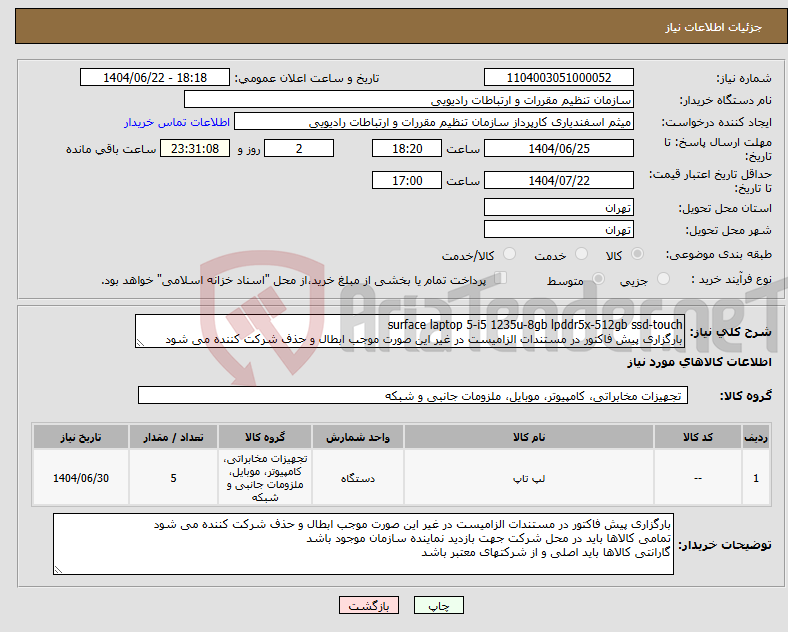Click the remaining time field 23:31:08
Image resolution: width=788 pixels, height=632 pixels.
point(195,148)
